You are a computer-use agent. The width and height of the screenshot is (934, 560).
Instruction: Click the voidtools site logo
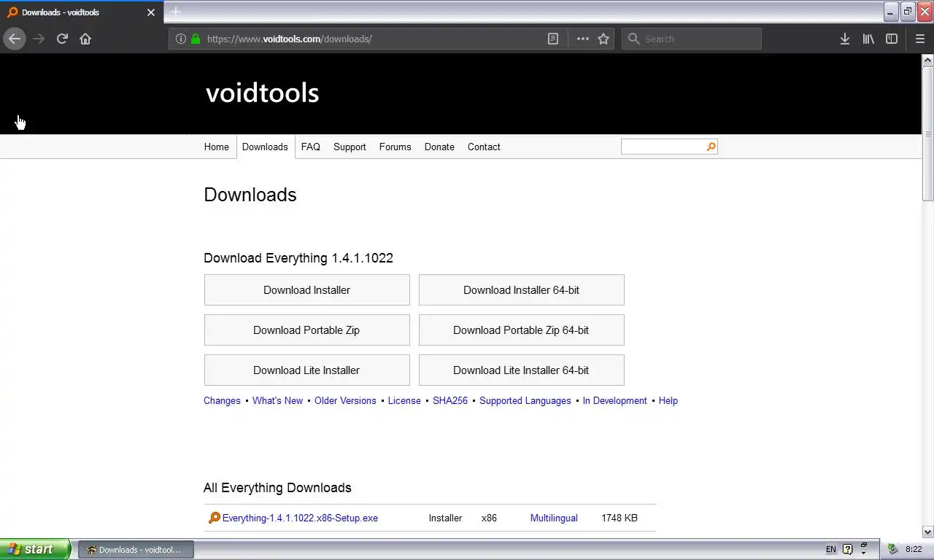pos(263,93)
